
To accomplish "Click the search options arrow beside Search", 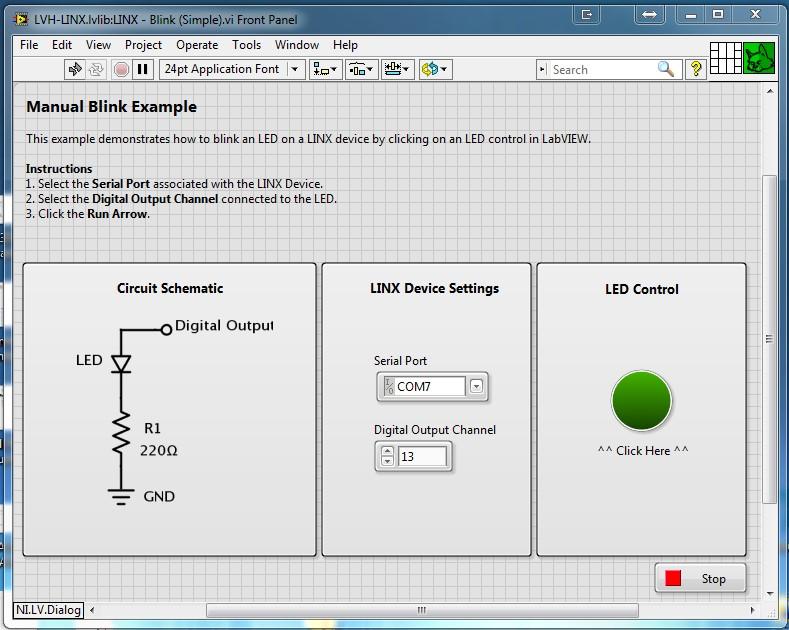I will (x=542, y=69).
